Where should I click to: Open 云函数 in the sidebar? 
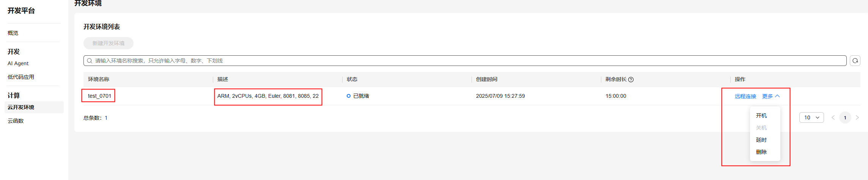(16, 121)
